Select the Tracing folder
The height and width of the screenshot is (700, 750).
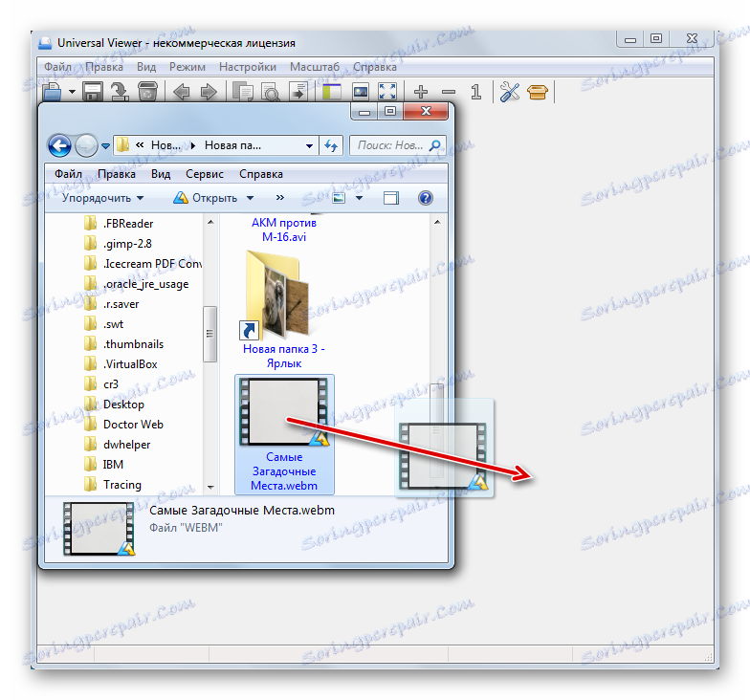pos(113,485)
